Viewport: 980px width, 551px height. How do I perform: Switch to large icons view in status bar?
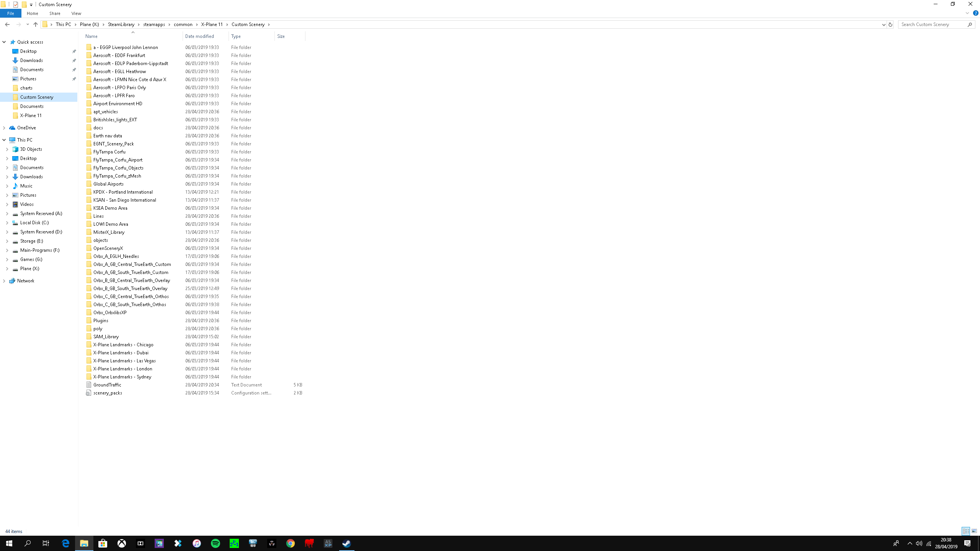[974, 531]
